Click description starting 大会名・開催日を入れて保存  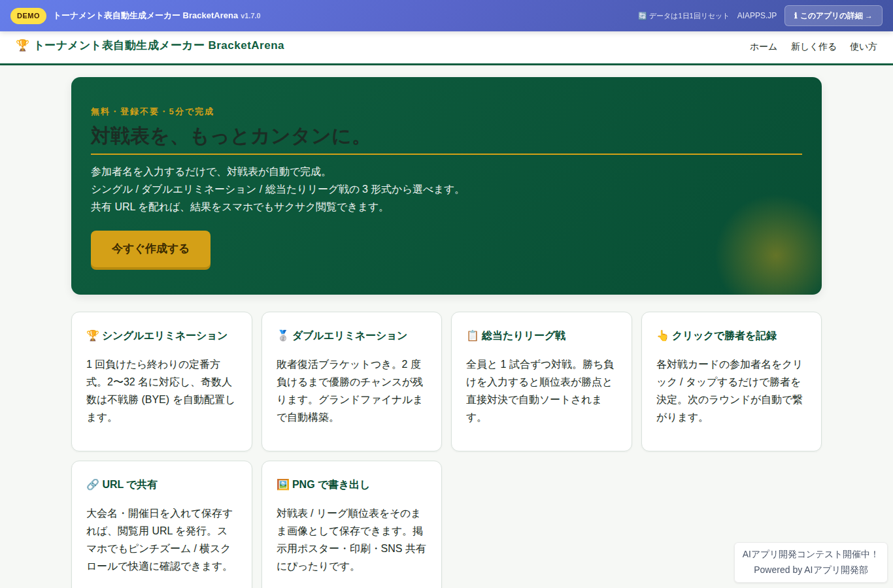pyautogui.click(x=161, y=540)
